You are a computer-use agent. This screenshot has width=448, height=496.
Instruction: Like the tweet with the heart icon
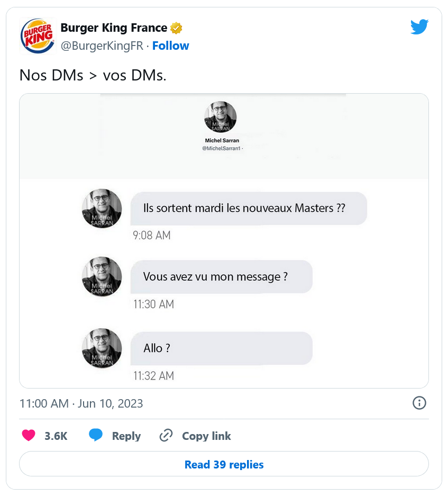29,436
